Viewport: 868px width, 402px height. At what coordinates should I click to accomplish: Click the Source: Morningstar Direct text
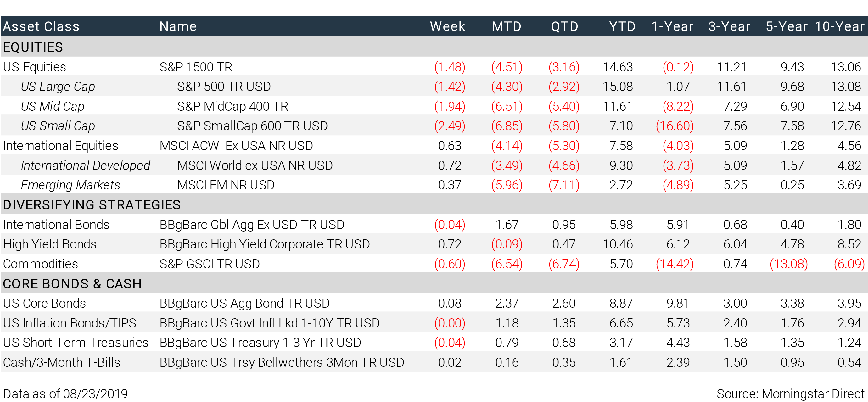791,394
